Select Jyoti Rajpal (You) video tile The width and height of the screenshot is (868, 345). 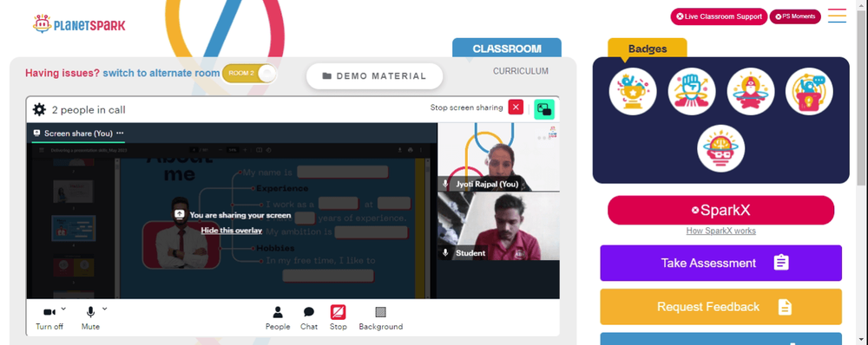pyautogui.click(x=498, y=157)
